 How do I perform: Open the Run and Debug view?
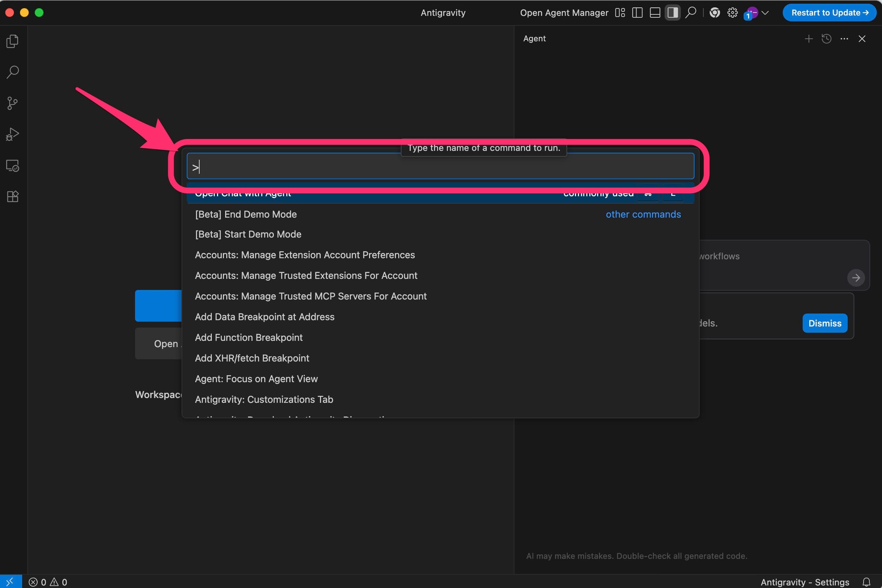pos(13,134)
